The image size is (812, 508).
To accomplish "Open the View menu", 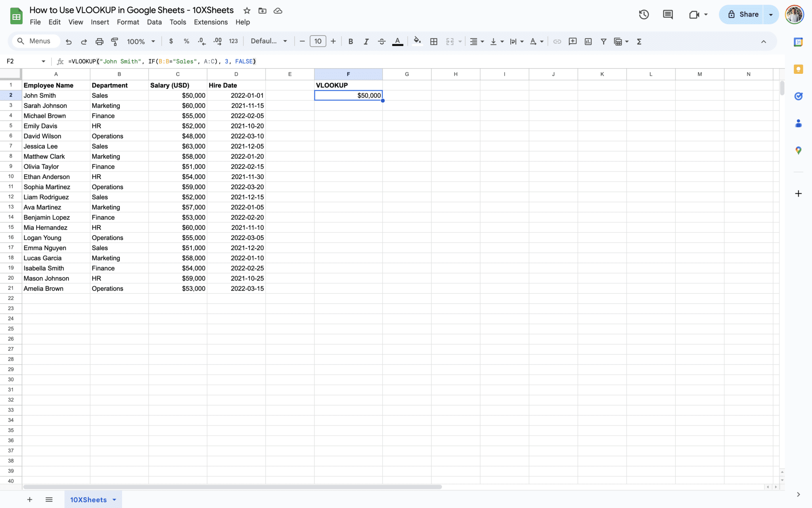I will click(x=76, y=22).
